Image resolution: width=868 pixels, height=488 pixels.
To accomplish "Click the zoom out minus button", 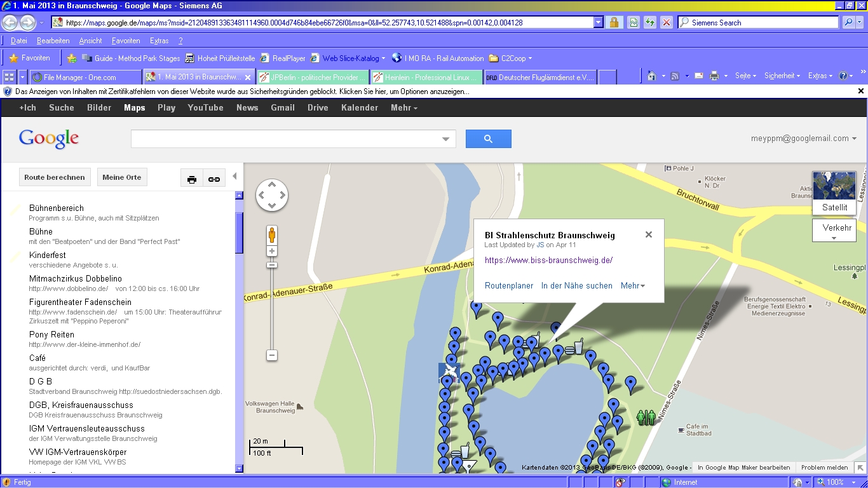I will click(272, 355).
